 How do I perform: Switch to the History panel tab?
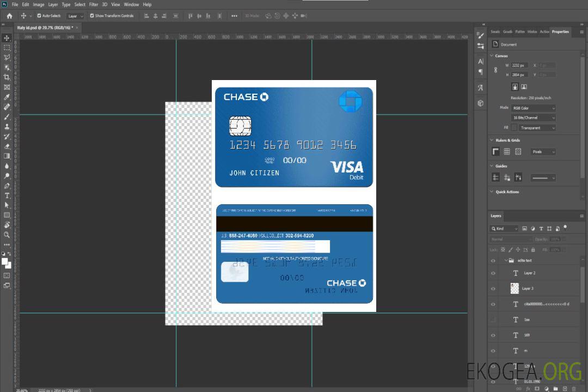coord(532,32)
